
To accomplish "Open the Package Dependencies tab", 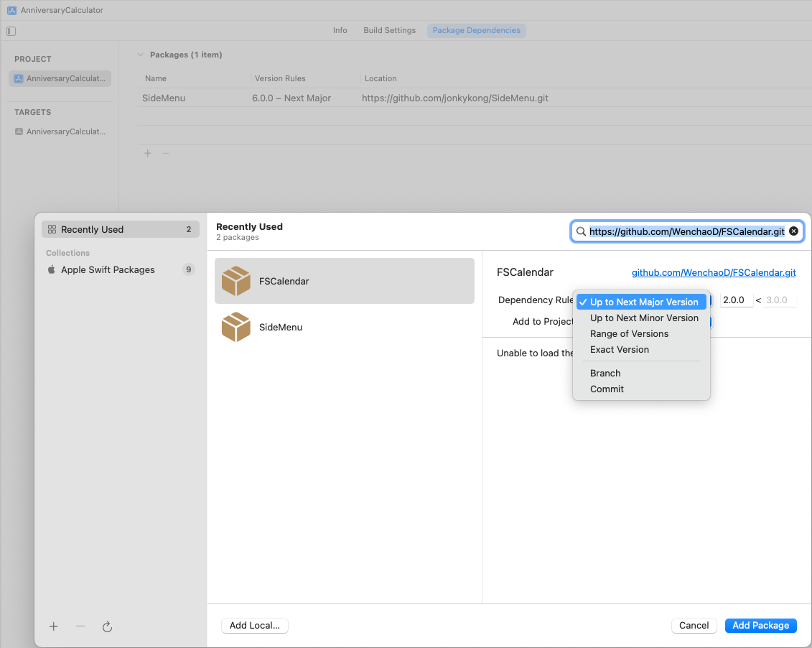I will click(477, 31).
